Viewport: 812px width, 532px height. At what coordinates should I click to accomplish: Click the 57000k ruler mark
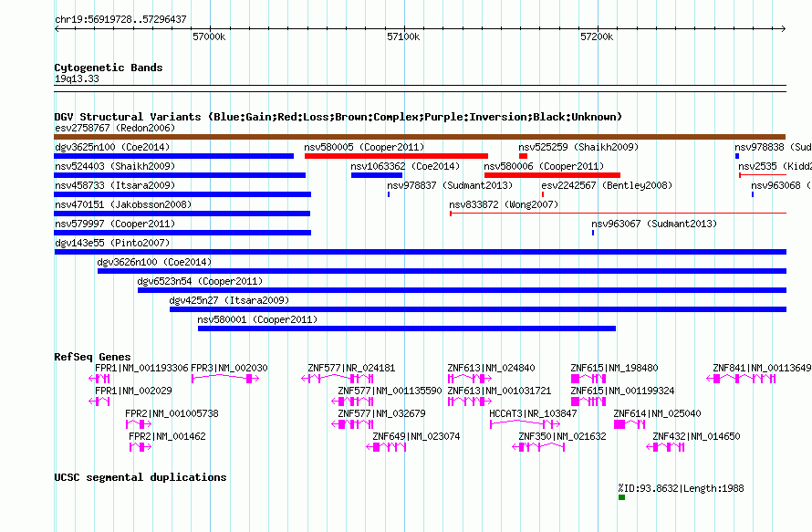pos(209,37)
